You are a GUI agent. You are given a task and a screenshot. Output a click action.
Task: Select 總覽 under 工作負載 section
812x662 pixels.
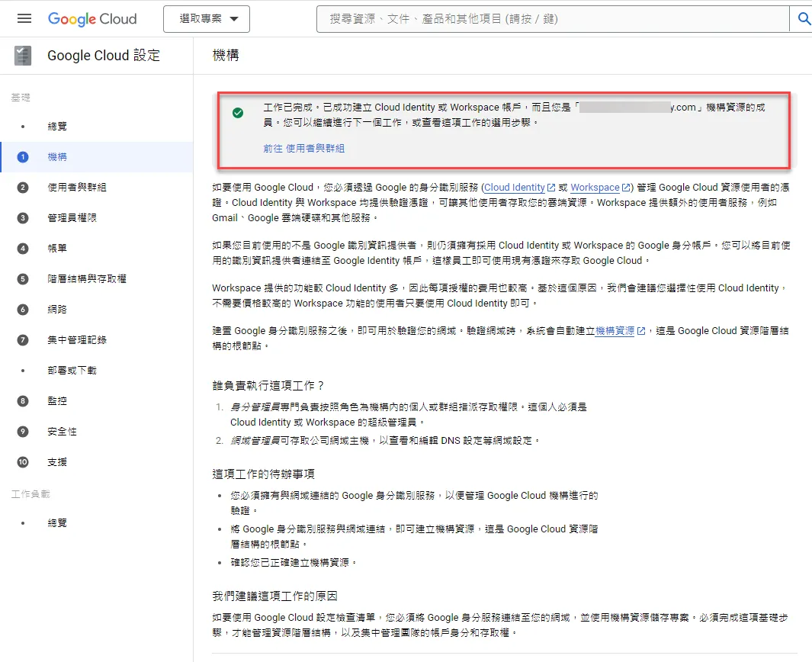[57, 523]
